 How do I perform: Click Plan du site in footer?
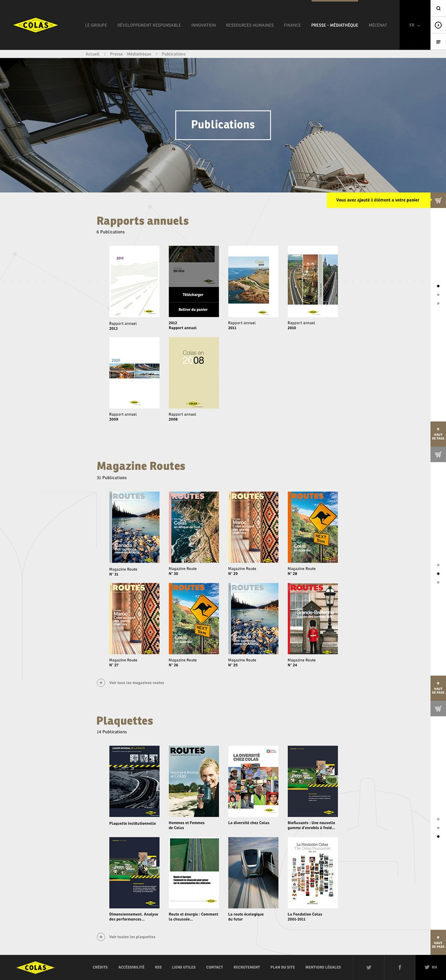tap(282, 967)
